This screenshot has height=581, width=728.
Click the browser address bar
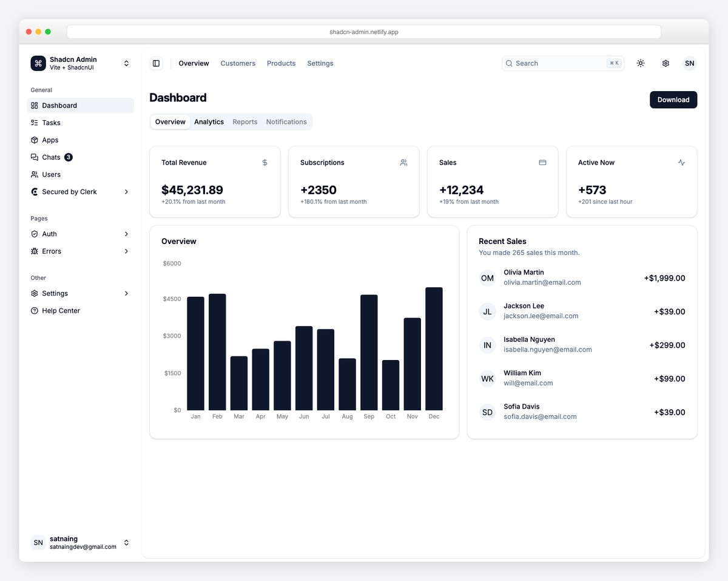coord(364,31)
